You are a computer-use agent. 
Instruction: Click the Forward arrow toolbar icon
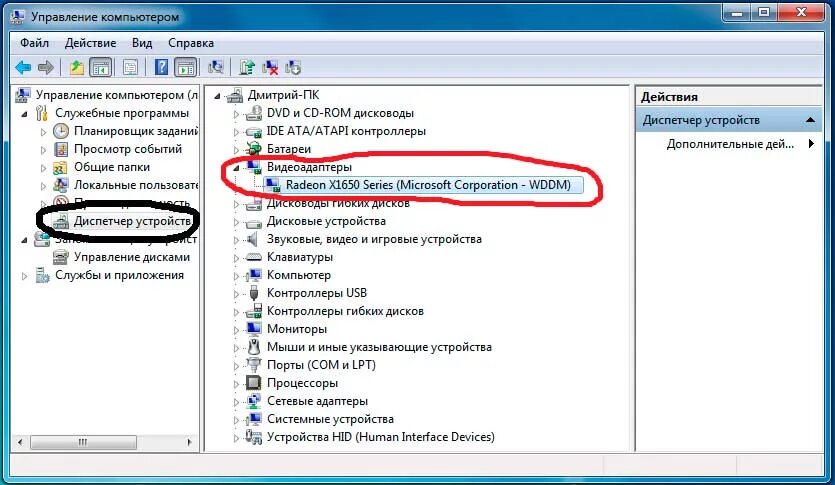pos(46,68)
